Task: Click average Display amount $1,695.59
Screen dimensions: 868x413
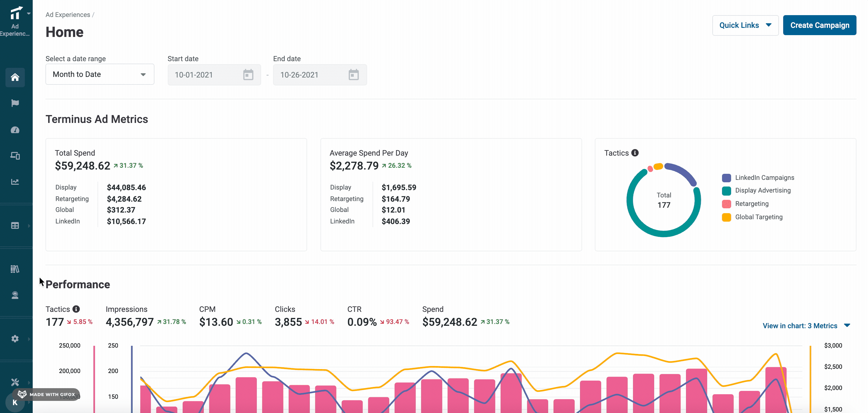Action: [x=399, y=188]
